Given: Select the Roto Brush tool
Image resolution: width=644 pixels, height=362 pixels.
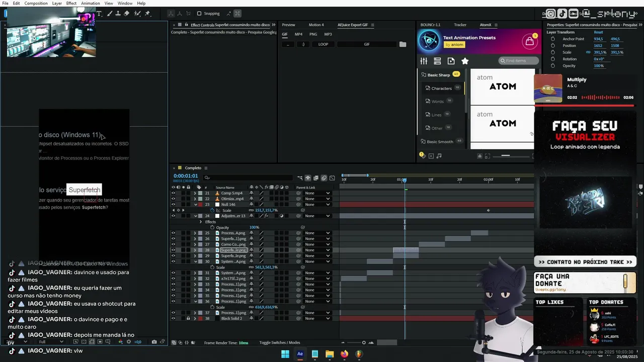Looking at the screenshot, I should (137, 14).
